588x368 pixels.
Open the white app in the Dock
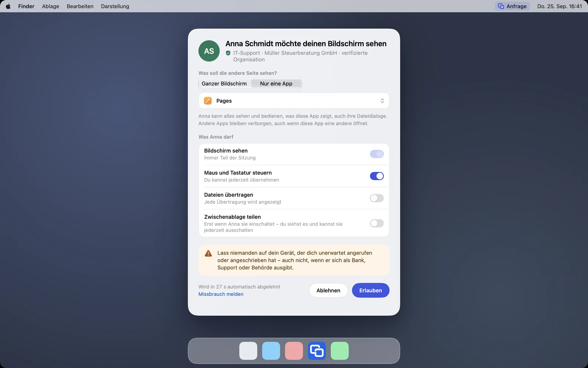(248, 351)
